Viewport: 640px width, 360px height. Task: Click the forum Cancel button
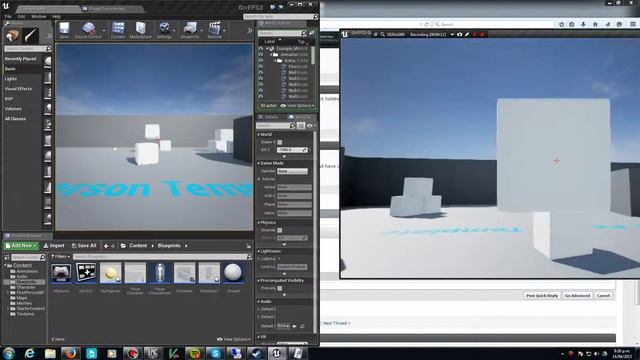603,296
